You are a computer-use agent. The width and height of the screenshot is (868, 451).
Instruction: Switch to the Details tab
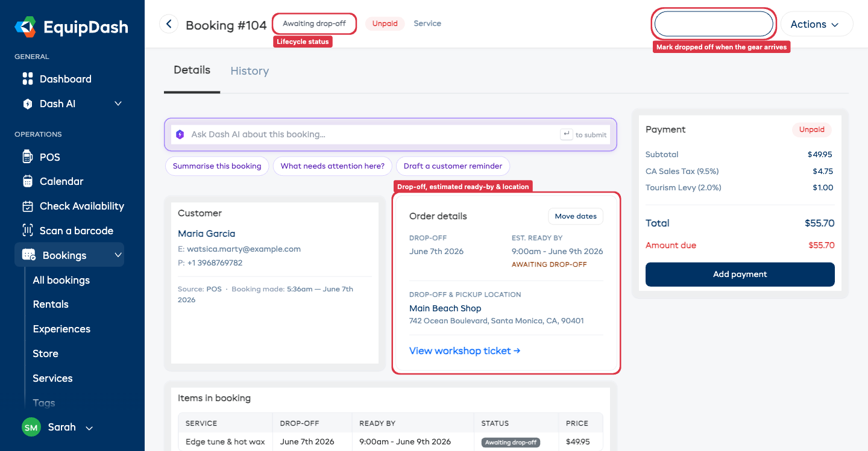point(192,70)
